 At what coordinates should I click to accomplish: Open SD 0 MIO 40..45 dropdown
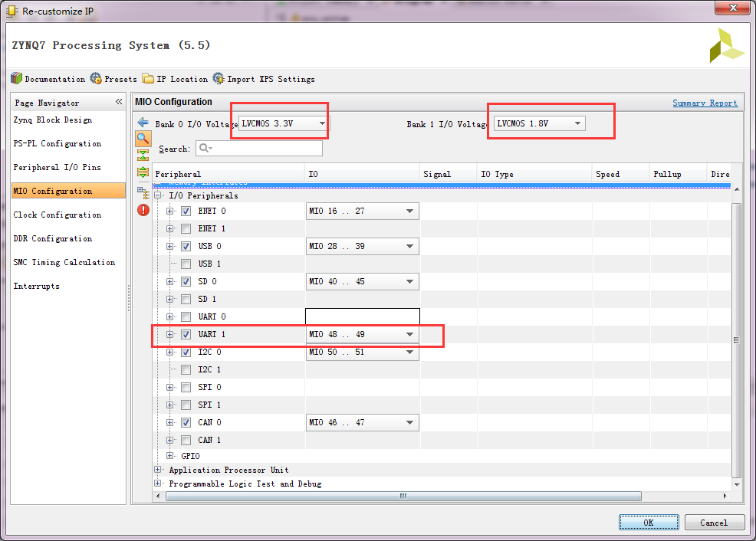(x=362, y=281)
